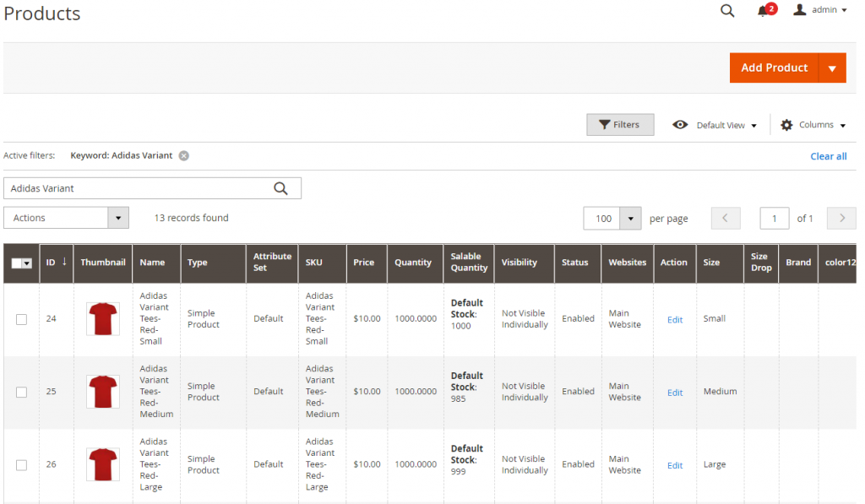The height and width of the screenshot is (504, 865).
Task: Edit the Adidas Variant Tees-Red-Large product
Action: (674, 463)
